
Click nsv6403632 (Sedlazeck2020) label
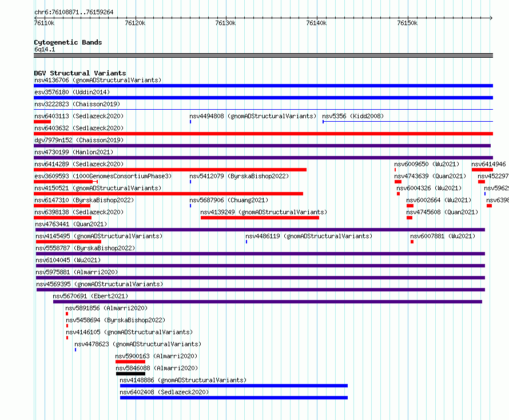pos(79,128)
